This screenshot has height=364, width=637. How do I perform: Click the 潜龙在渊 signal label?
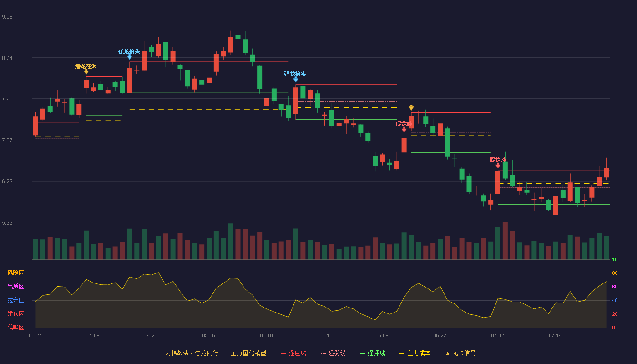point(86,66)
